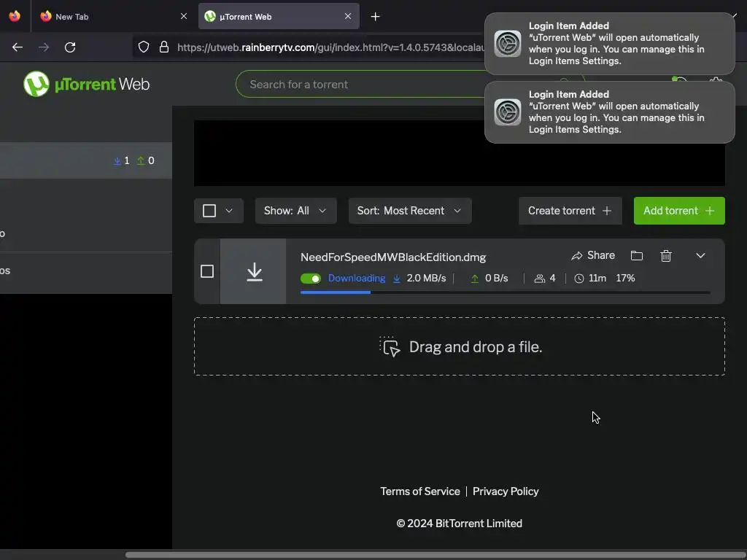Viewport: 747px width, 560px height.
Task: Click the tracking protection shield icon
Action: (x=144, y=47)
